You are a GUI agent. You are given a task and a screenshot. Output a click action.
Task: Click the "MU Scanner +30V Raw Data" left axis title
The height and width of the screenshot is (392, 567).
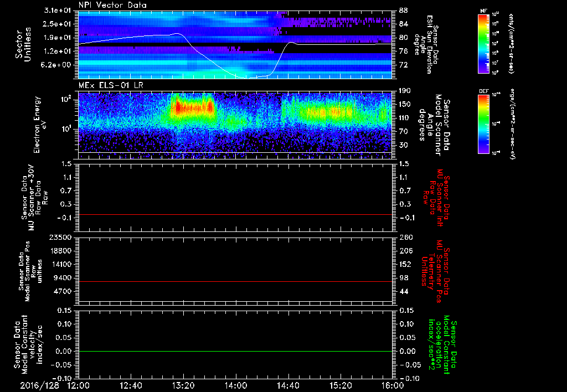click(35, 198)
